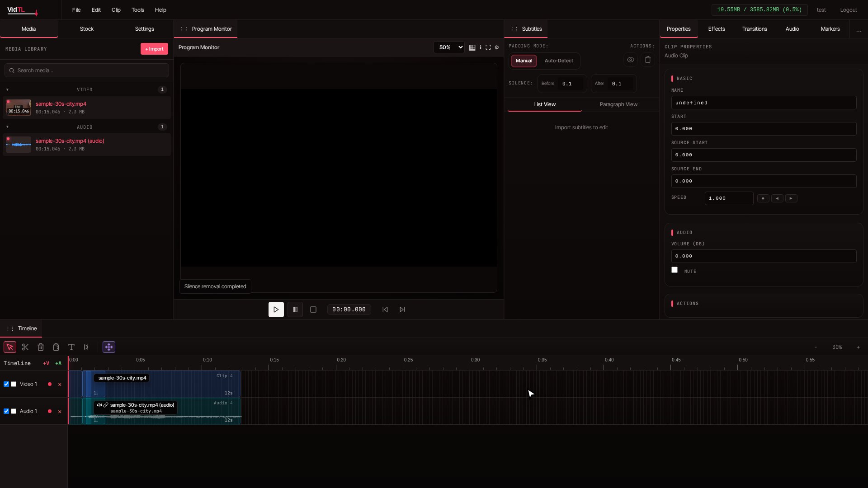
Task: Open the Program Monitor settings gear
Action: click(497, 47)
